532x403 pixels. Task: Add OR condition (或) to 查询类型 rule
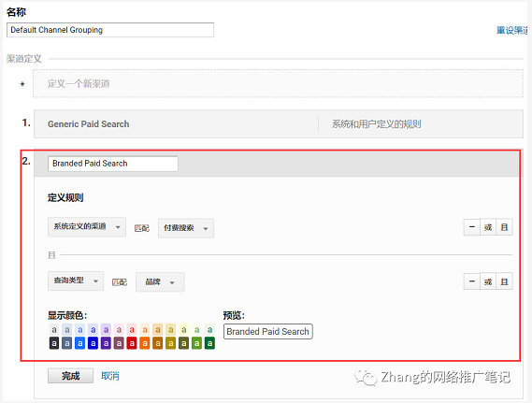(488, 281)
